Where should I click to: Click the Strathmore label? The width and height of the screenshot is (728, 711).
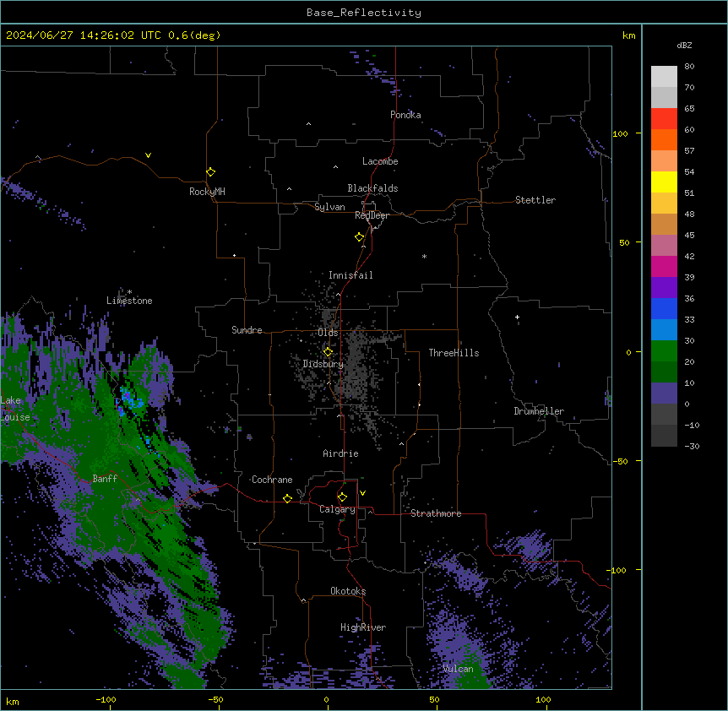[x=436, y=513]
